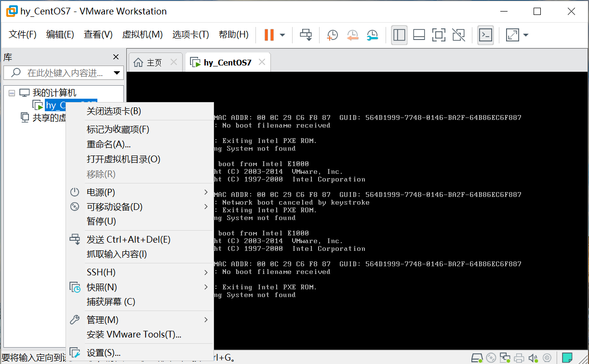The width and height of the screenshot is (589, 364).
Task: Click the printer status bar icon
Action: 519,358
